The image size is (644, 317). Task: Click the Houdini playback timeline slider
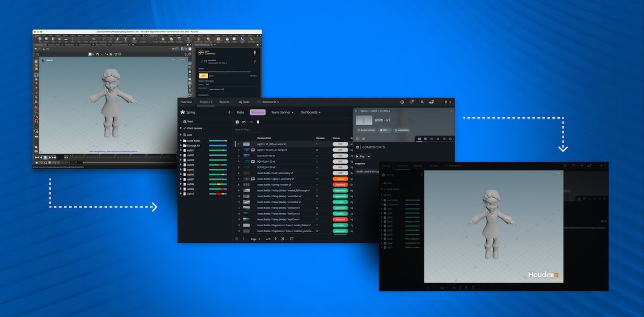click(70, 156)
